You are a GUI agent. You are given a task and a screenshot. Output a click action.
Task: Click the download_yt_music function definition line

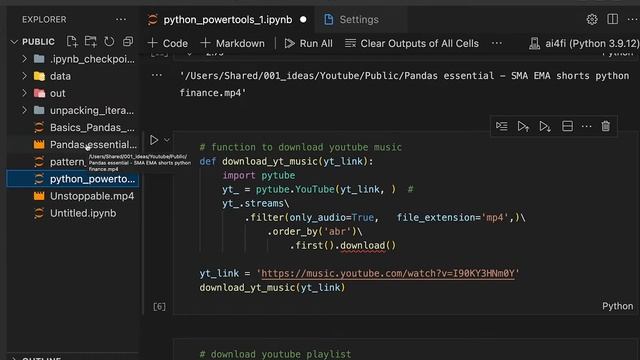[286, 161]
